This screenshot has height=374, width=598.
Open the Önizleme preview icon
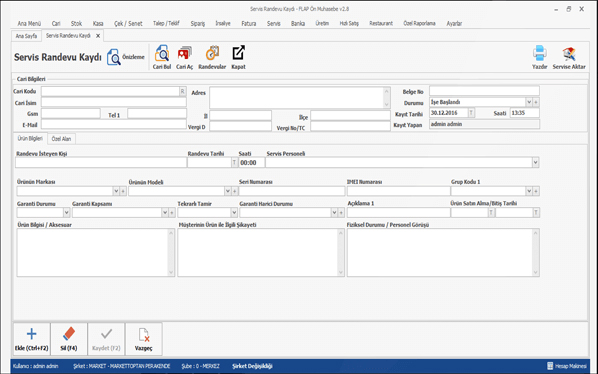[x=114, y=57]
